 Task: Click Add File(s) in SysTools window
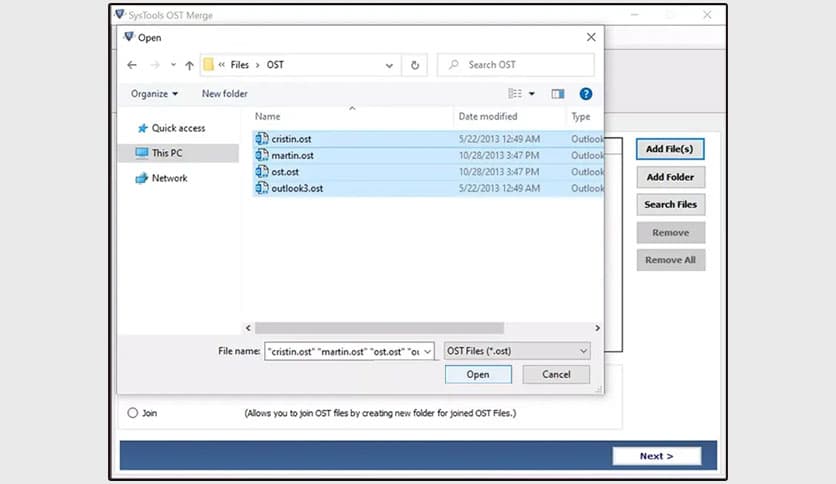point(670,149)
